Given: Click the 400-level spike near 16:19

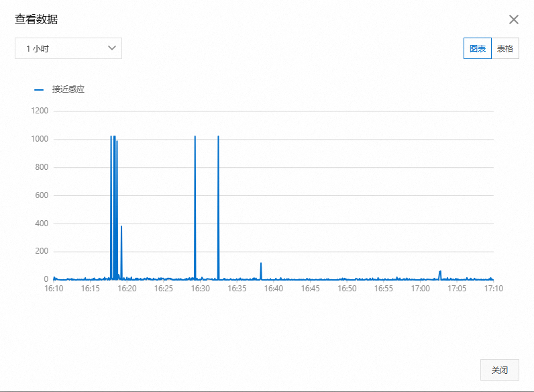Looking at the screenshot, I should [x=121, y=253].
